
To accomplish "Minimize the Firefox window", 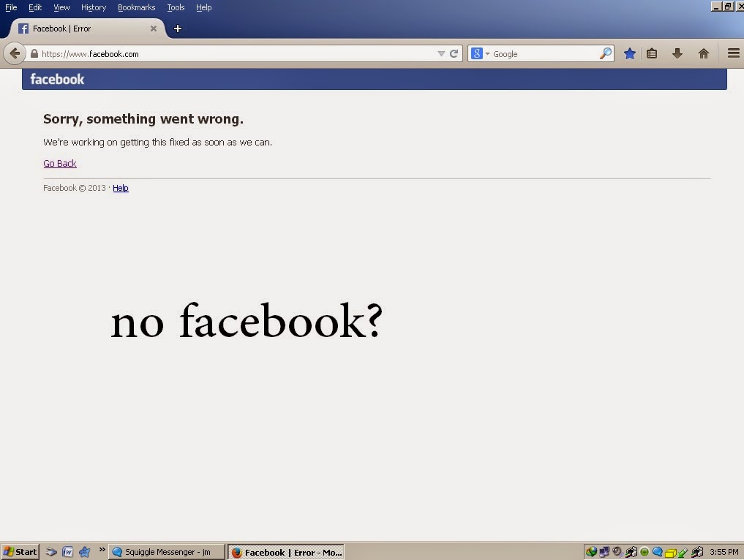I will point(716,7).
